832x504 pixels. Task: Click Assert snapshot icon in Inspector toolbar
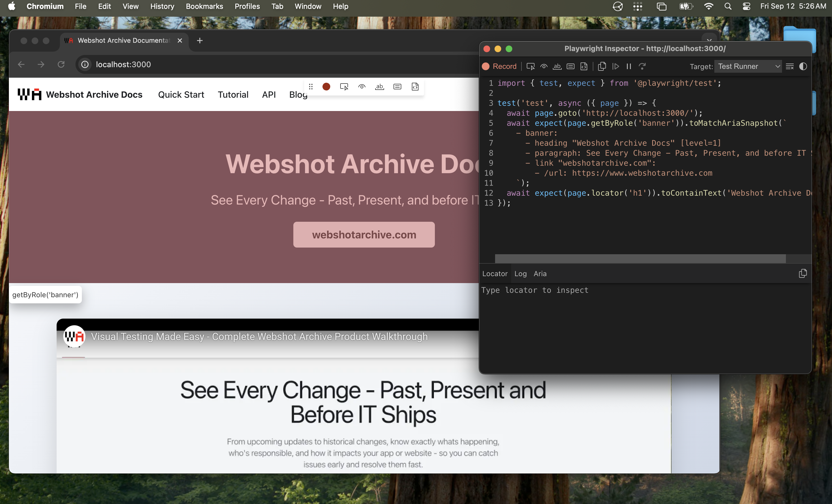tap(584, 67)
